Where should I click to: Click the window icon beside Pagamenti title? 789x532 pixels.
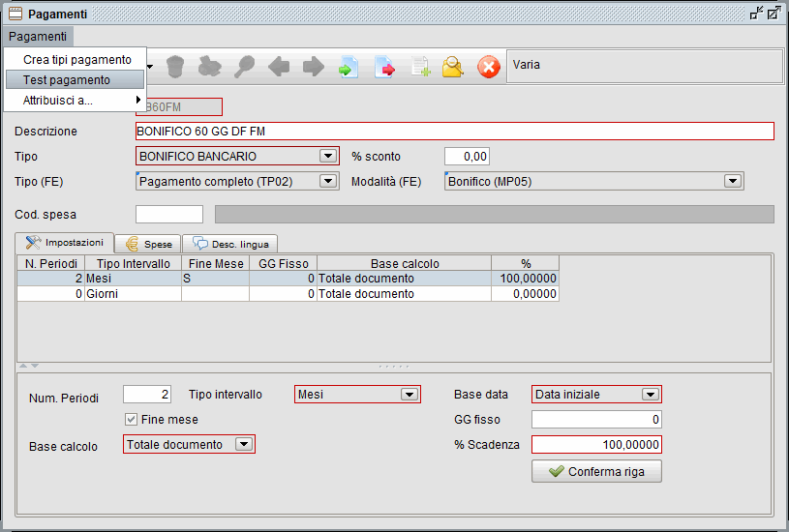click(x=15, y=14)
